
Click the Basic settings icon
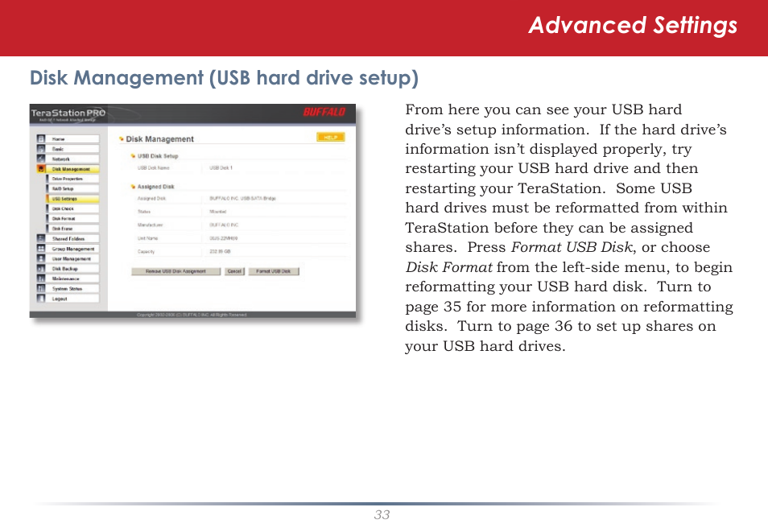tap(41, 149)
